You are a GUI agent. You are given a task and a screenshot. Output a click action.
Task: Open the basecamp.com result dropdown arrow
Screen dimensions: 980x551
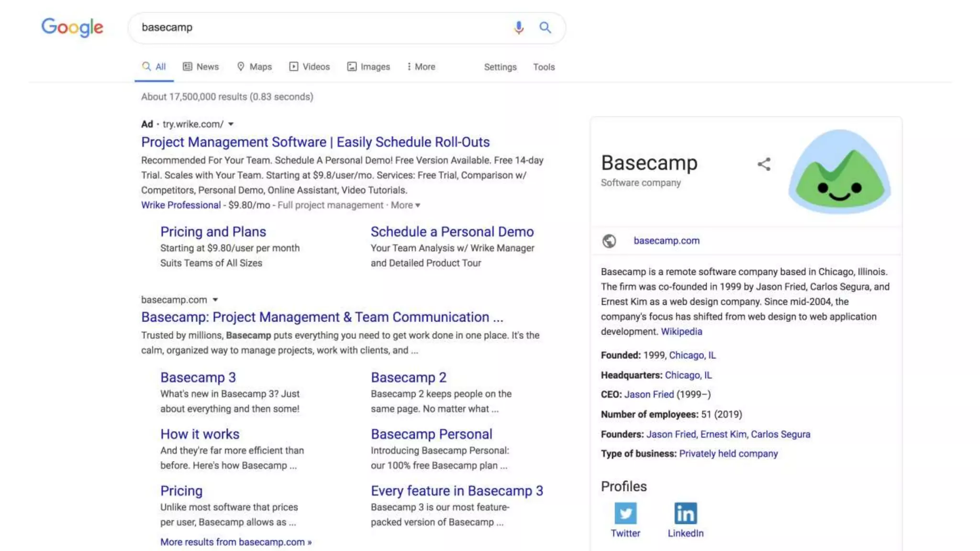pos(215,300)
